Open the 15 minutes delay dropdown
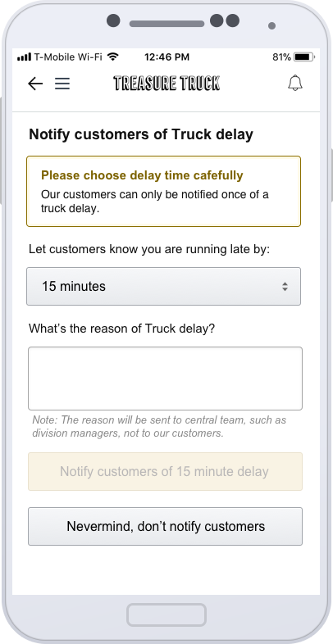The width and height of the screenshot is (333, 644). click(x=163, y=286)
